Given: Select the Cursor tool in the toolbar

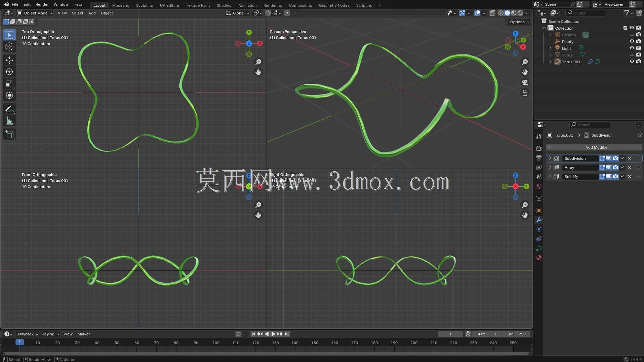Looking at the screenshot, I should pyautogui.click(x=9, y=47).
